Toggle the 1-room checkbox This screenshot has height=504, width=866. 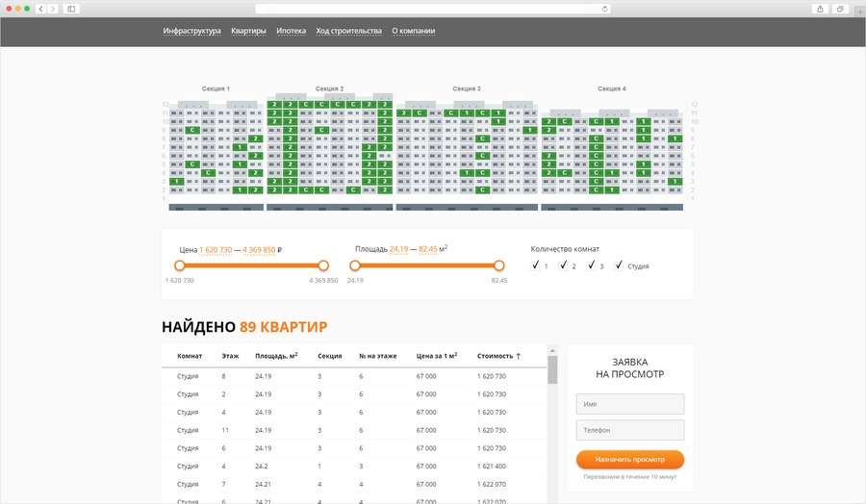tap(535, 265)
